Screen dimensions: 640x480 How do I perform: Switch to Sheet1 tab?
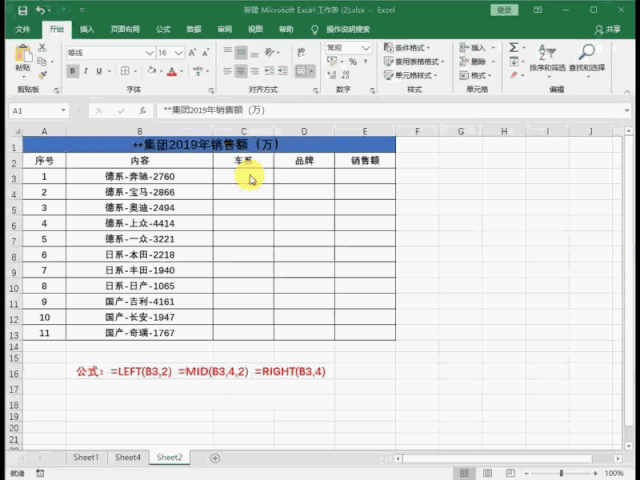click(86, 458)
